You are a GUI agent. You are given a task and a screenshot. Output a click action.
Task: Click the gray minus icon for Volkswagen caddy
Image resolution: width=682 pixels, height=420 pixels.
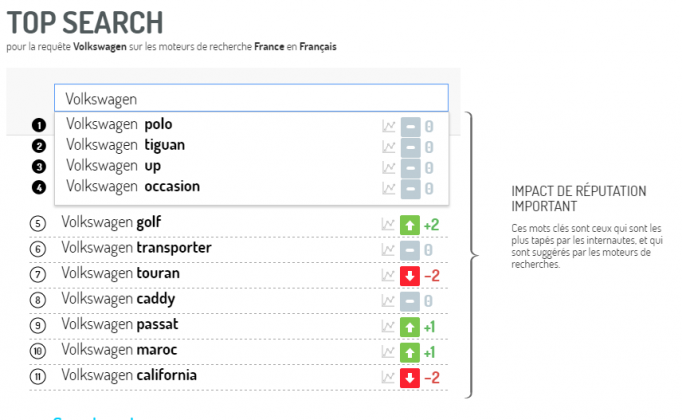click(410, 300)
